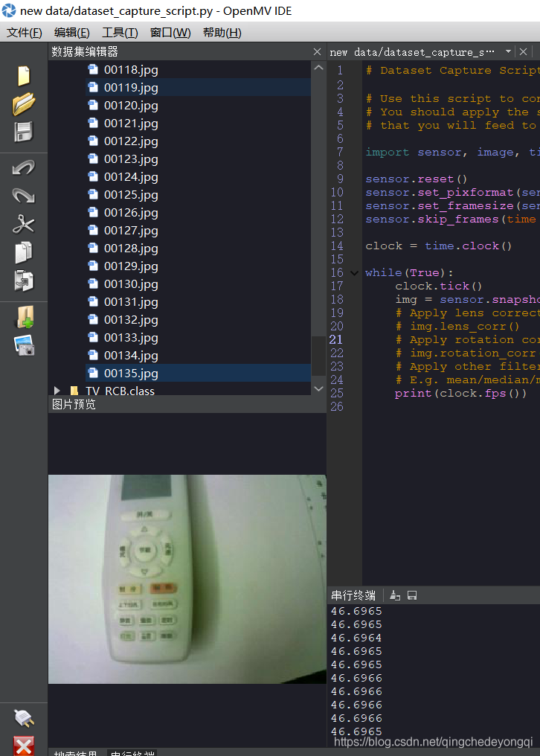Capture a dataset image with the camera icon

pyautogui.click(x=24, y=345)
